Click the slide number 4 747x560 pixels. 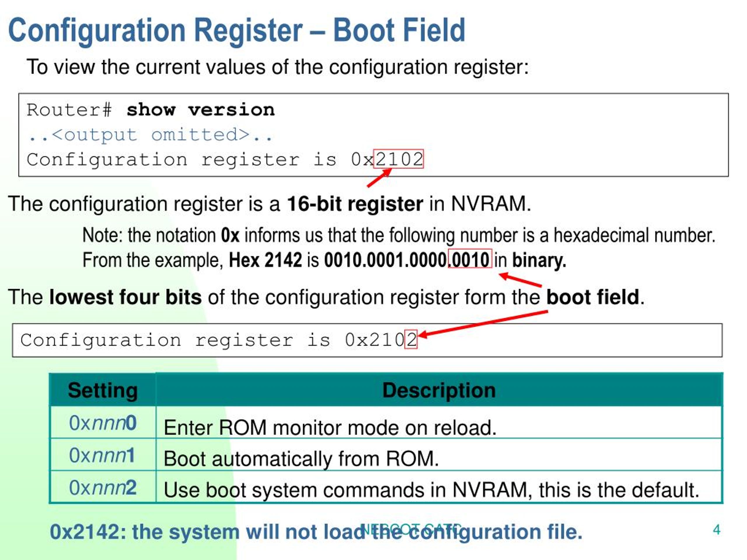pos(717,530)
